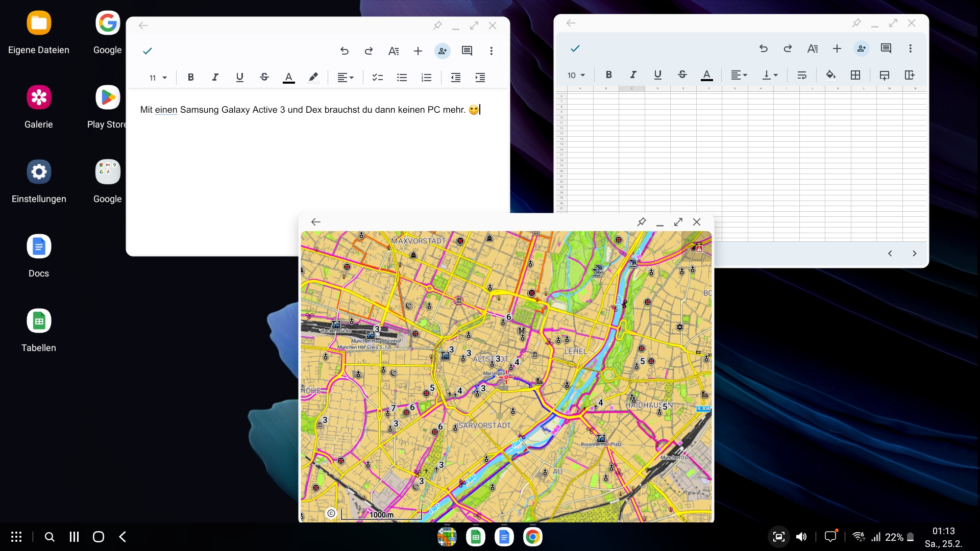This screenshot has width=980, height=551.
Task: Toggle bold in the Docs window toolbar
Action: [190, 78]
